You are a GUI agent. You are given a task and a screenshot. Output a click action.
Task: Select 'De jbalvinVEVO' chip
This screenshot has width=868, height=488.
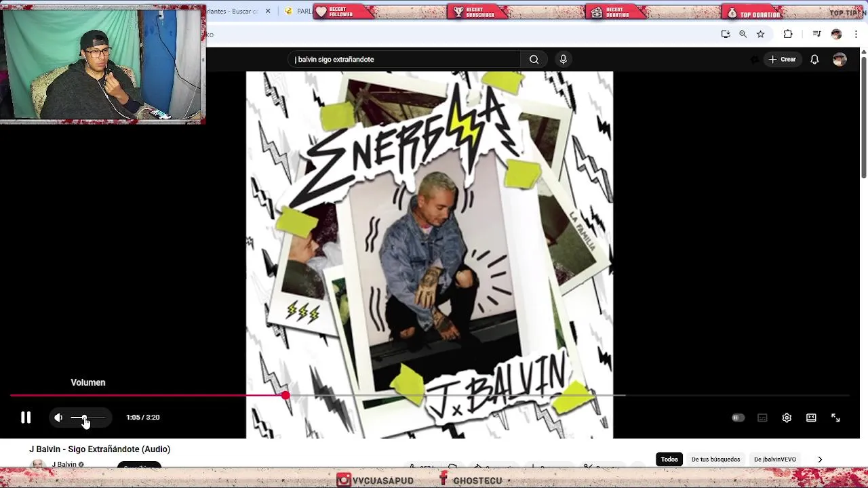tap(775, 460)
